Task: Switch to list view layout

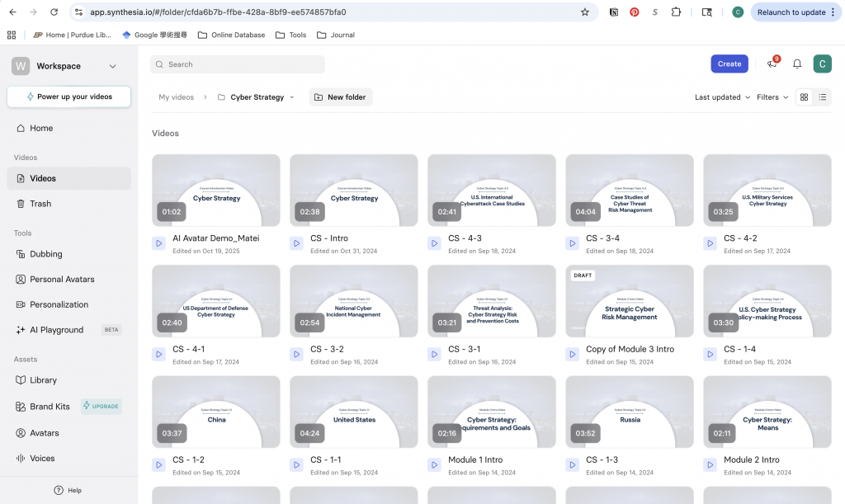Action: tap(823, 97)
